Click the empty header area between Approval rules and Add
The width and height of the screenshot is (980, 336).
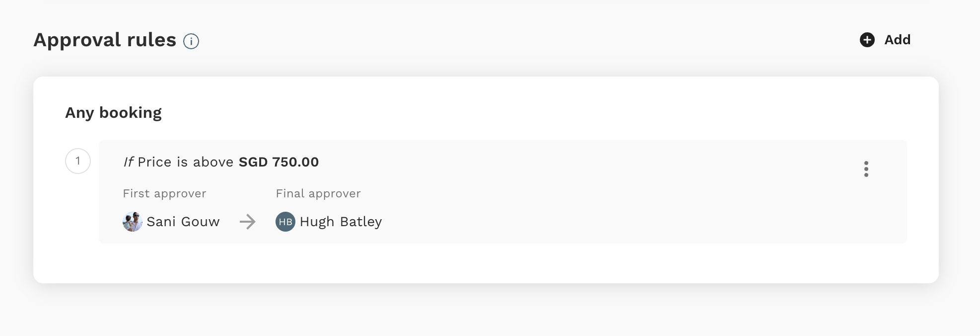click(526, 40)
